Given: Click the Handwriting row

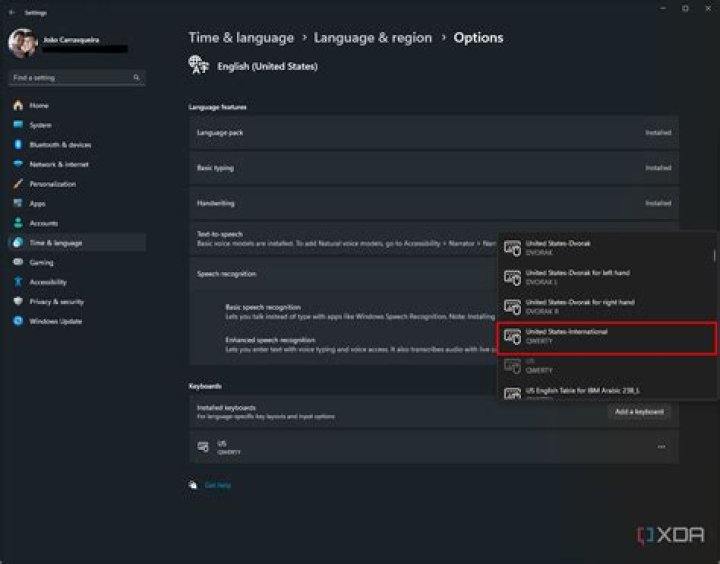Looking at the screenshot, I should 434,203.
